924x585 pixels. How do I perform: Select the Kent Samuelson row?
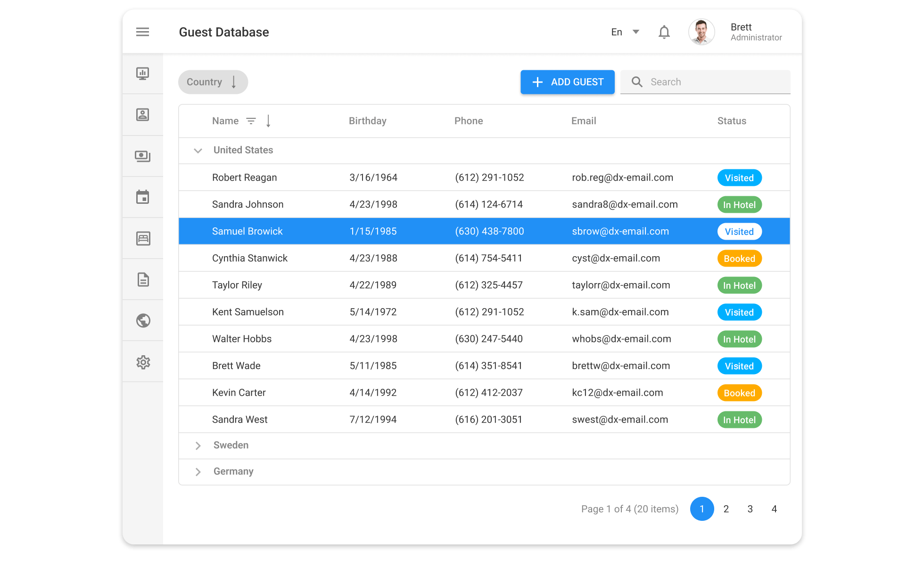484,312
